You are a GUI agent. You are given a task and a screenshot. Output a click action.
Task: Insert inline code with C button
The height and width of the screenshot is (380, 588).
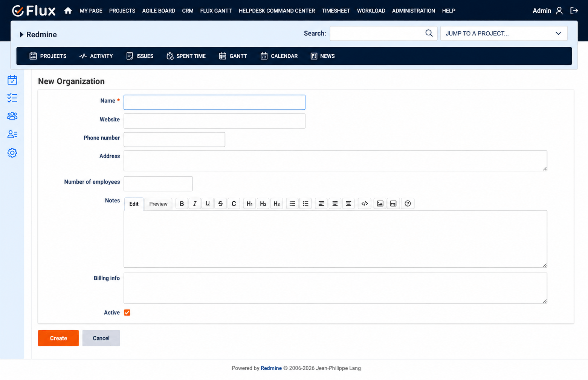coord(234,204)
